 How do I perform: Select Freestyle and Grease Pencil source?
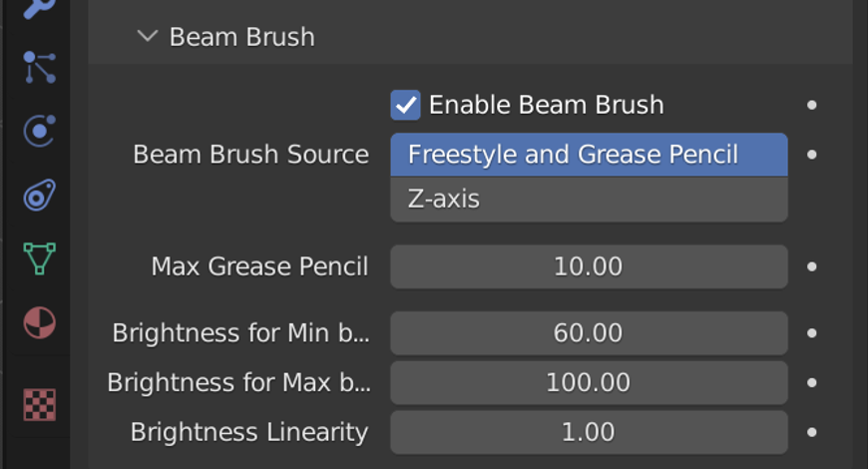589,155
